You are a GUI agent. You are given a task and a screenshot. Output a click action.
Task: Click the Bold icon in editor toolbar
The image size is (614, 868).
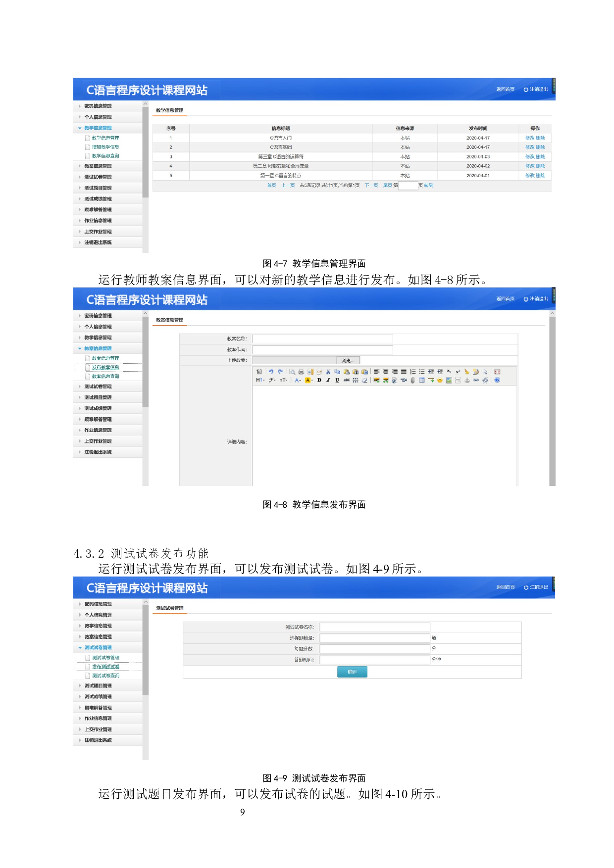click(x=319, y=381)
